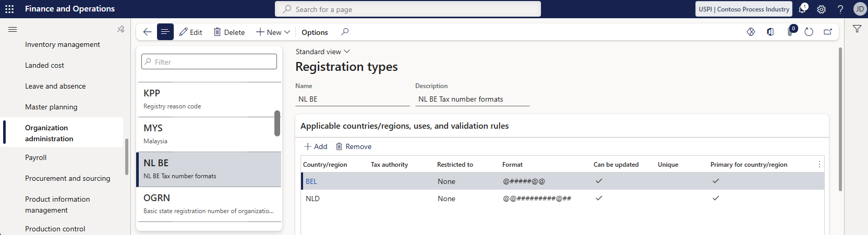This screenshot has width=868, height=235.
Task: Open the app launcher waffle icon
Action: click(x=9, y=9)
